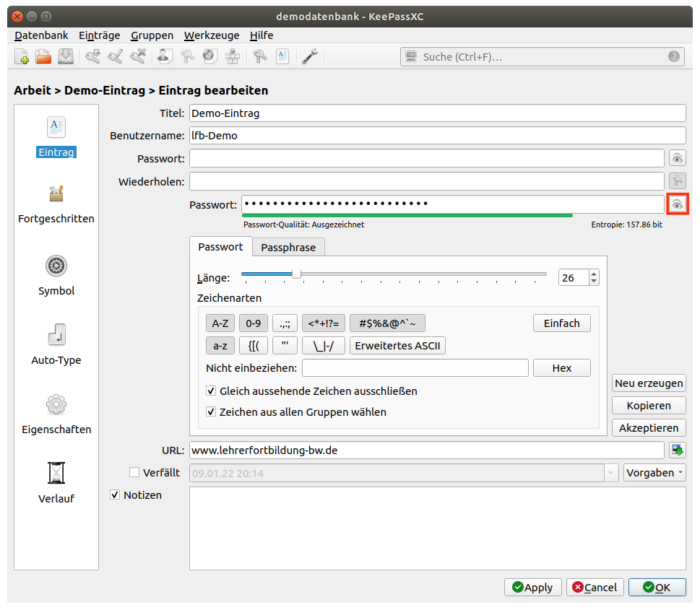Image resolution: width=700 pixels, height=610 pixels.
Task: Open the Auto-Type section in the sidebar
Action: tap(56, 345)
